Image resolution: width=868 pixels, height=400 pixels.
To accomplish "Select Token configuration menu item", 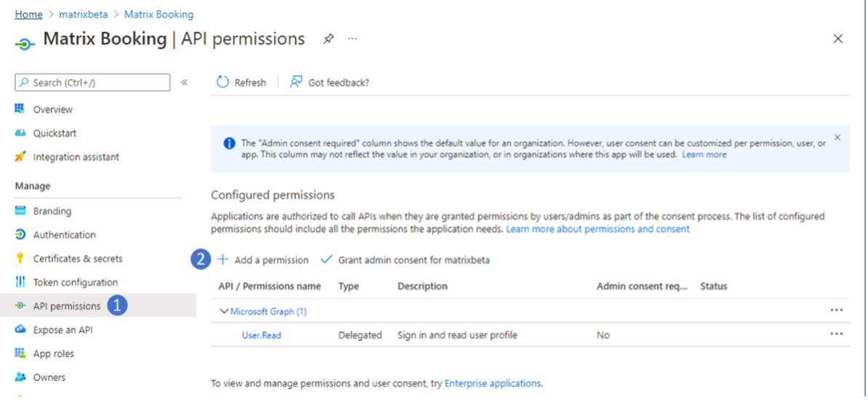I will pos(76,283).
